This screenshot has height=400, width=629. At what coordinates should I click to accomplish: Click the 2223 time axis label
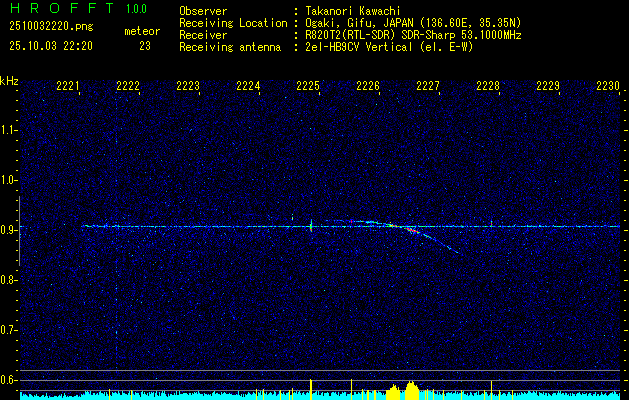188,86
